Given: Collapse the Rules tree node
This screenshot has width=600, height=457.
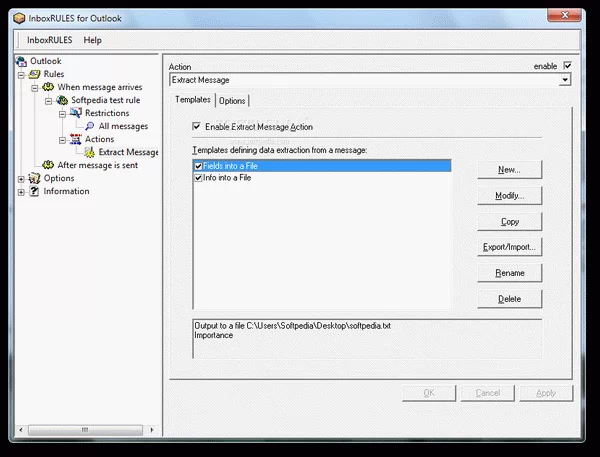Looking at the screenshot, I should pos(21,75).
